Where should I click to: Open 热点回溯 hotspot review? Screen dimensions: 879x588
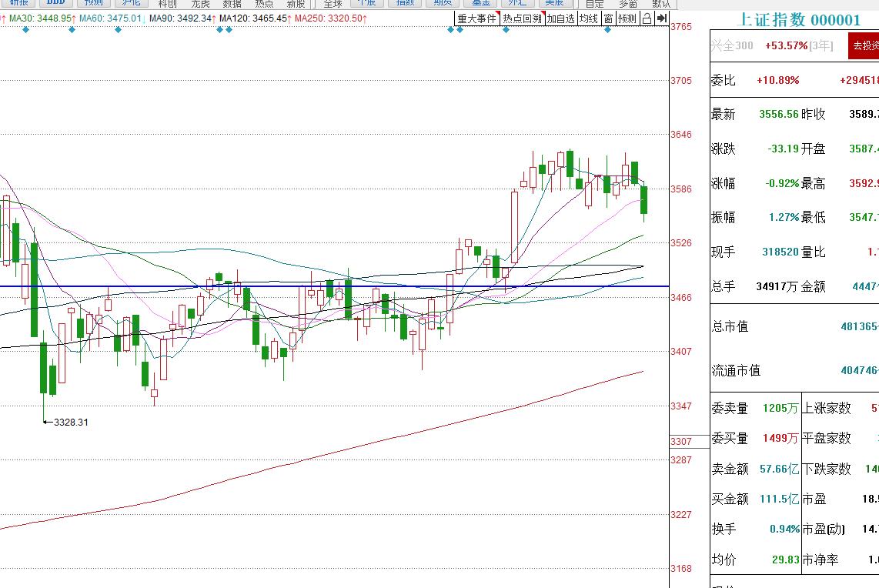point(522,18)
